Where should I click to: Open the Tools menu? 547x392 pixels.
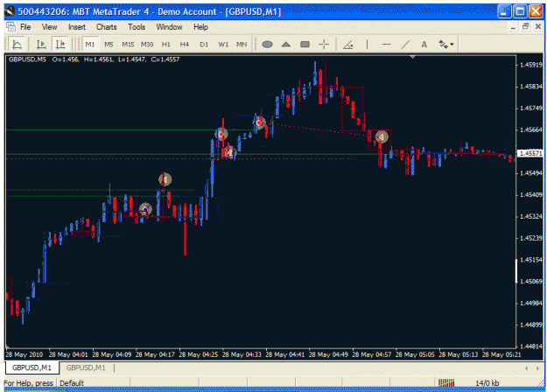click(137, 27)
